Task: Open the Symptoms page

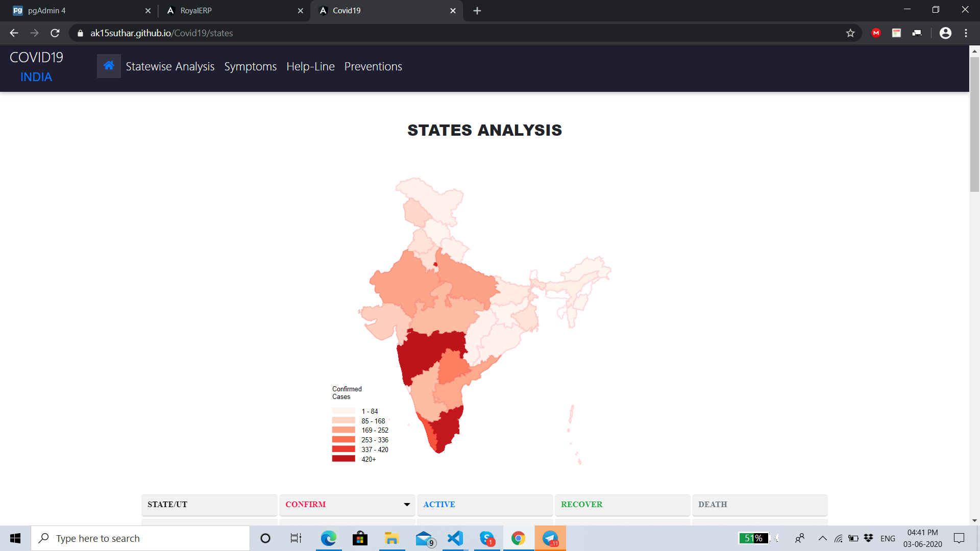Action: pos(250,67)
